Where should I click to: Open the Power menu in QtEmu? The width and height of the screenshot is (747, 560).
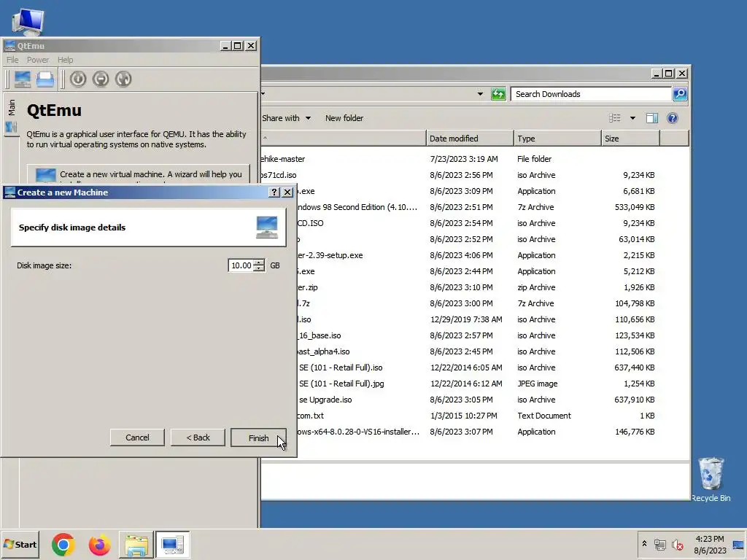pyautogui.click(x=38, y=60)
